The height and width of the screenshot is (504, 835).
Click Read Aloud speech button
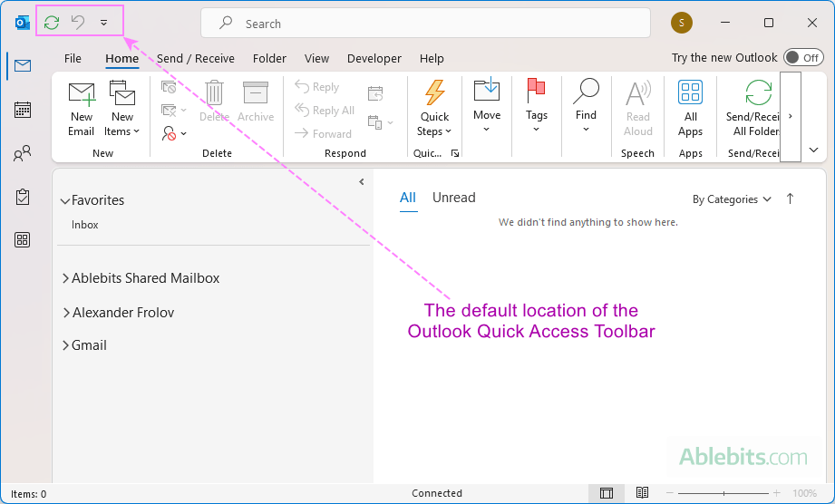click(638, 109)
